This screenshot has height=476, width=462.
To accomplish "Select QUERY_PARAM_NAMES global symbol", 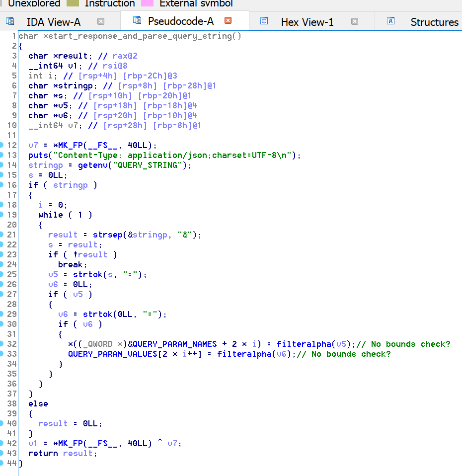I will click(x=175, y=344).
